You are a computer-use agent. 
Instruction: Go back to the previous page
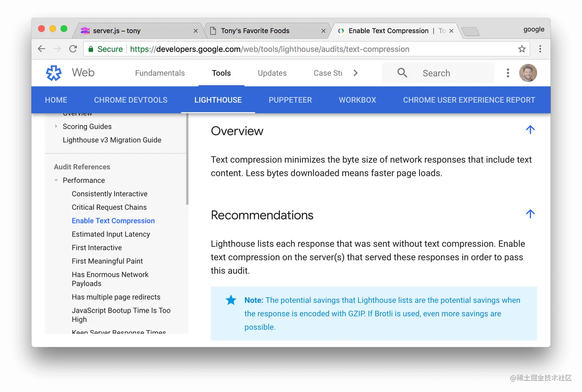coord(42,49)
